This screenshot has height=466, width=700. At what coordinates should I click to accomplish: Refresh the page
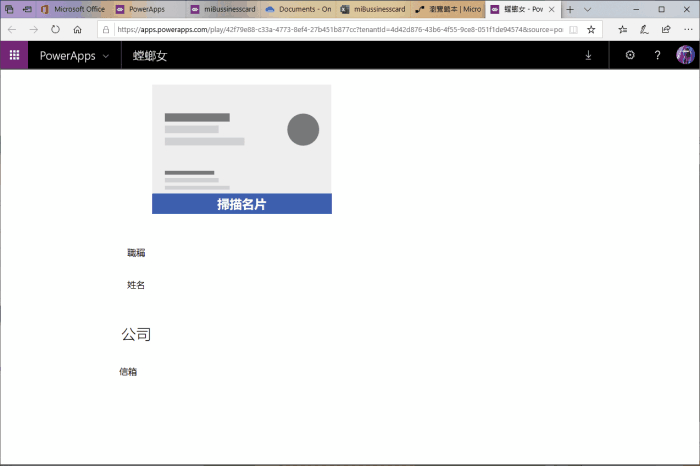tap(55, 29)
